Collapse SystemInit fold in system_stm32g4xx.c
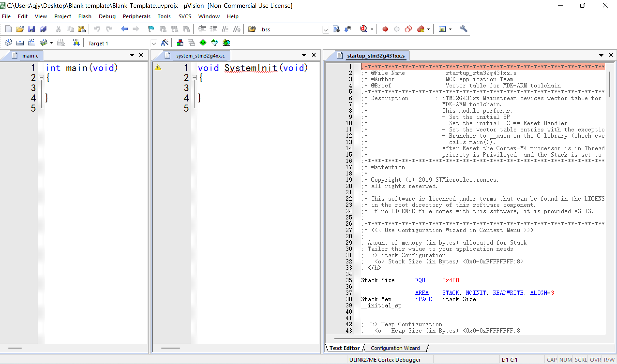Viewport: 617px width, 364px height. pyautogui.click(x=194, y=78)
